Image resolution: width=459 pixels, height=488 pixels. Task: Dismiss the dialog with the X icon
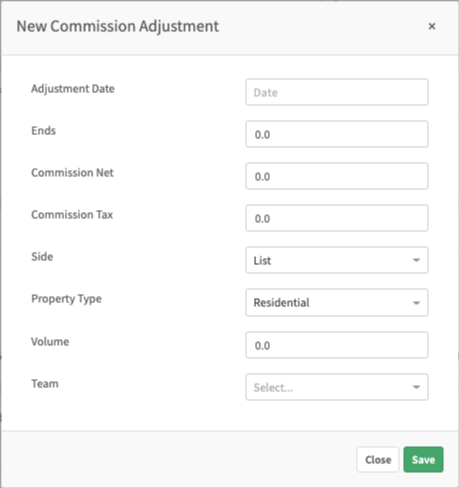tap(432, 26)
